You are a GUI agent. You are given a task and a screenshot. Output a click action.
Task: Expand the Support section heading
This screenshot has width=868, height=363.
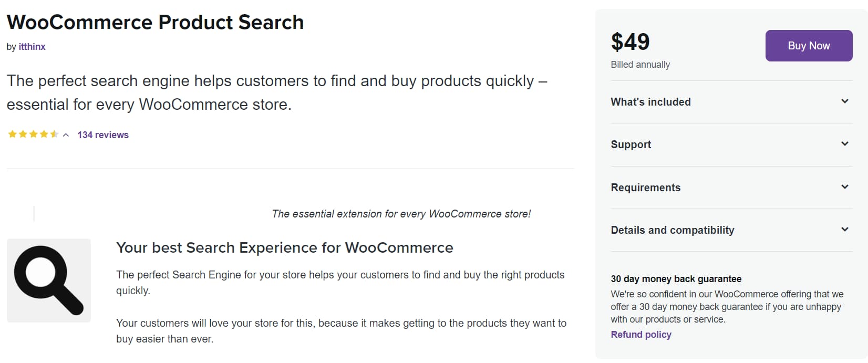631,144
